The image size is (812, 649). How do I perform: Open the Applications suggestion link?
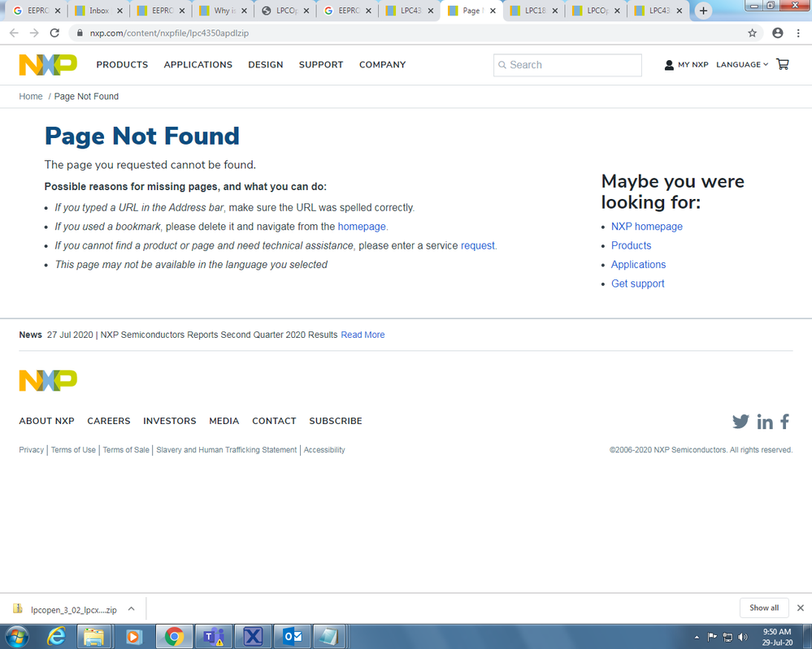639,265
